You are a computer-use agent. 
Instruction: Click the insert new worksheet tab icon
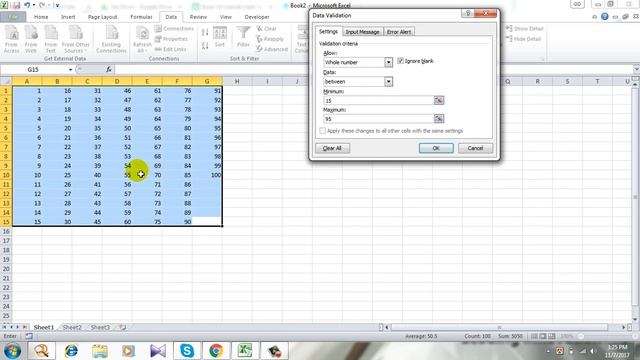(122, 327)
